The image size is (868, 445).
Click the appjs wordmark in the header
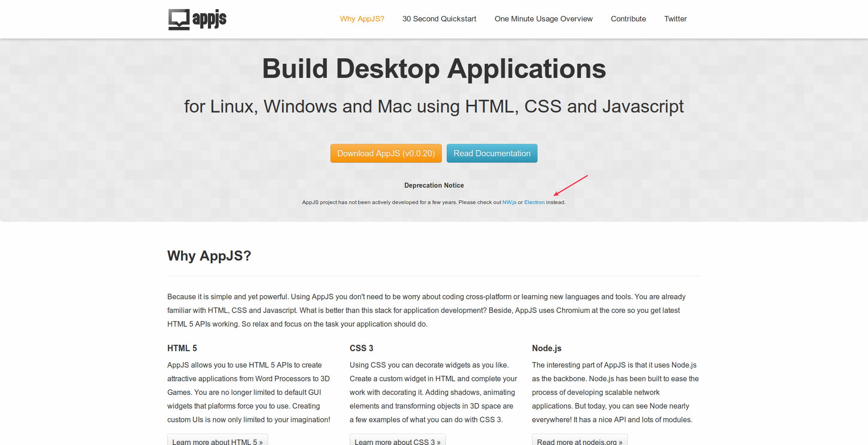click(x=210, y=19)
